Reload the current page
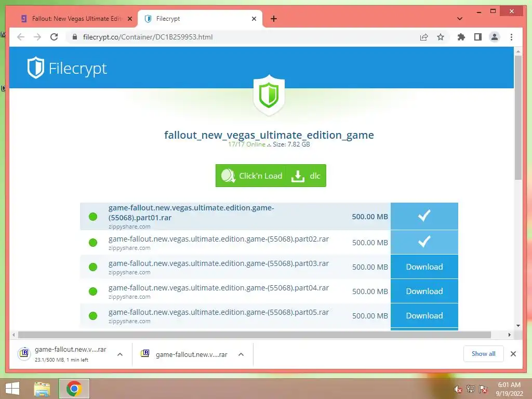Viewport: 532px width, 399px height. click(54, 37)
